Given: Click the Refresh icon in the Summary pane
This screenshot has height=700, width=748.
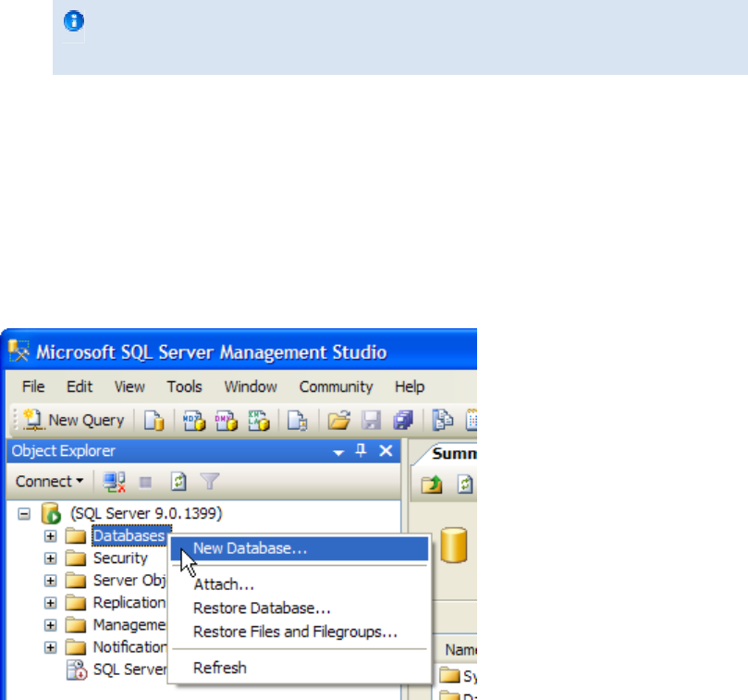Looking at the screenshot, I should click(465, 485).
